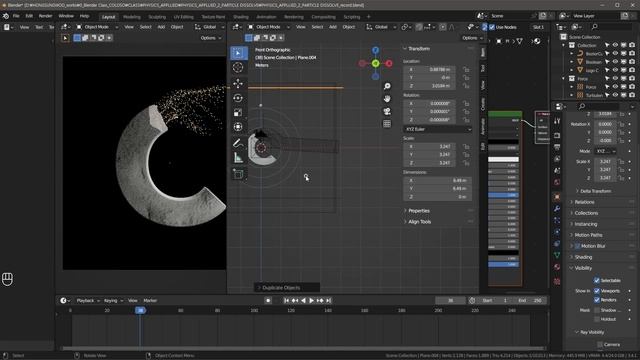Open the File menu
The height and width of the screenshot is (360, 640).
[16, 16]
